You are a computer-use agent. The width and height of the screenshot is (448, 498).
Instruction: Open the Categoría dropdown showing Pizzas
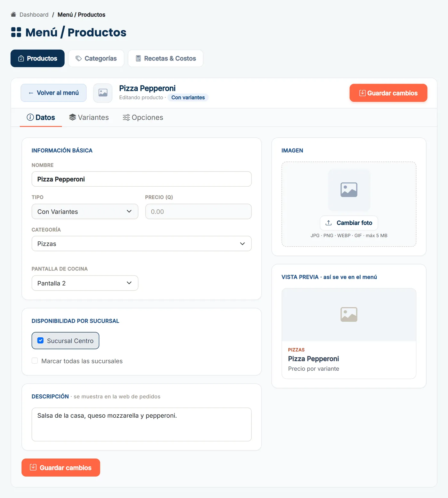click(141, 244)
